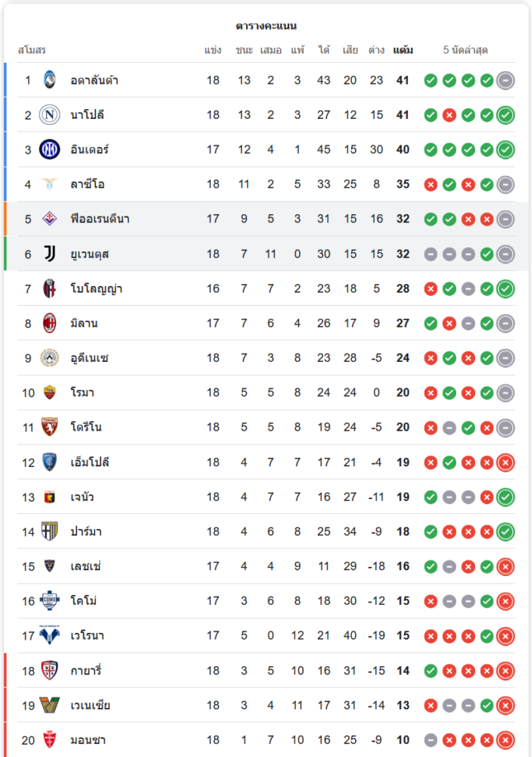Screen dimensions: 532x757
Task: Click the Milan club crest icon
Action: [x=49, y=323]
